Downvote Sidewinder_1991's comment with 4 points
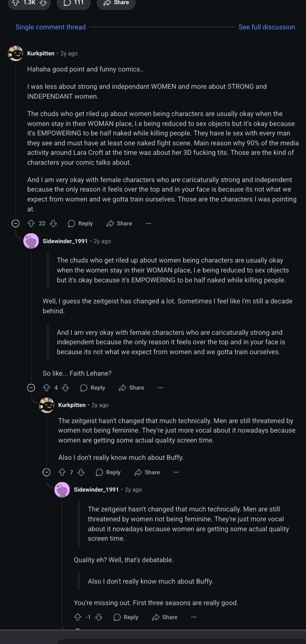The height and width of the screenshot is (644, 306). click(x=66, y=388)
